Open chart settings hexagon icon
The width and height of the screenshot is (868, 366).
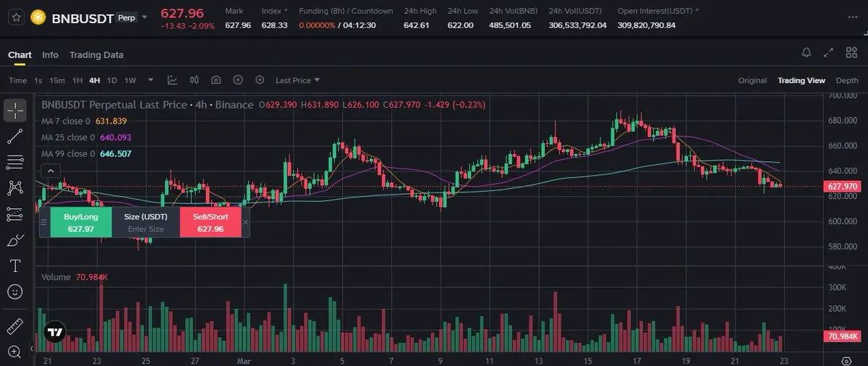click(260, 80)
